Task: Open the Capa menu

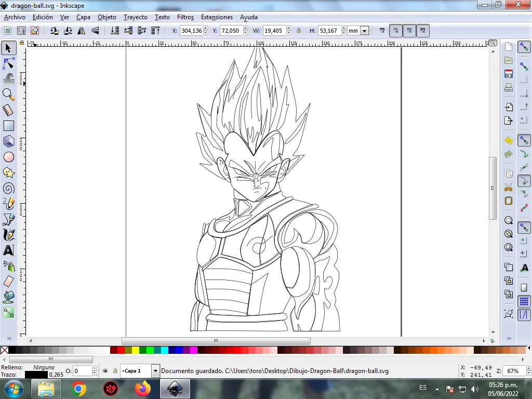Action: point(83,17)
